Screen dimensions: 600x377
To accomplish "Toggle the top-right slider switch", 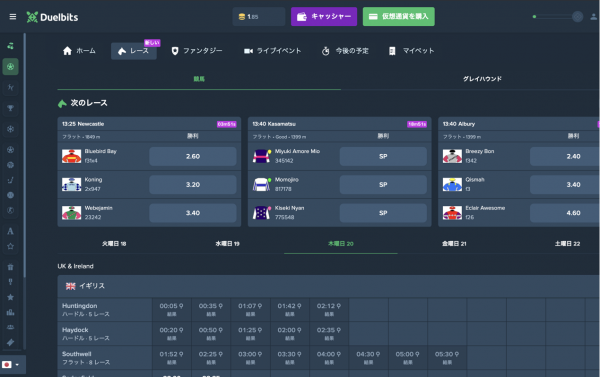I will 558,17.
